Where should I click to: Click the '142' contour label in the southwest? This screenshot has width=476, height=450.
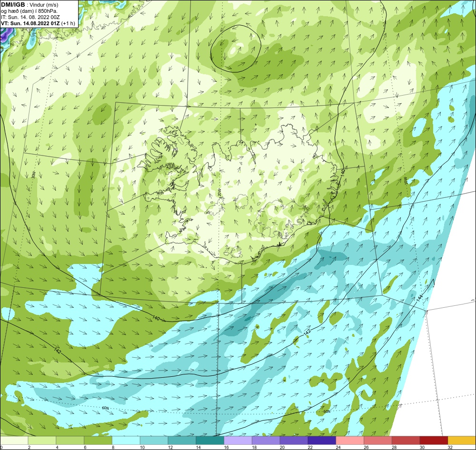click(x=58, y=350)
